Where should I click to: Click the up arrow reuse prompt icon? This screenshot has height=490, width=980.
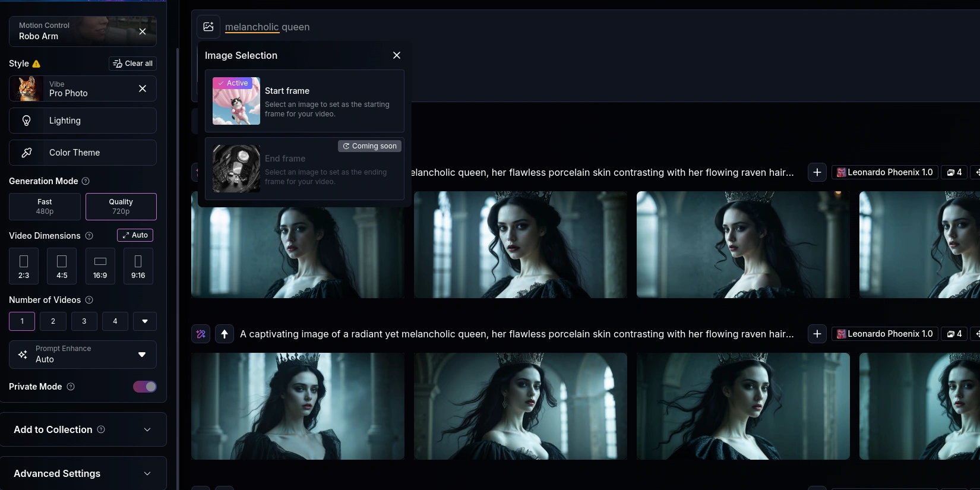224,334
